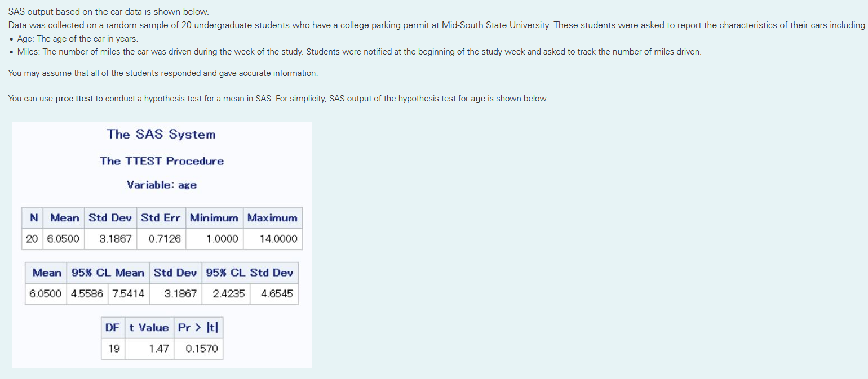Click the 'Variable: age' label
This screenshot has width=868, height=379.
click(x=162, y=185)
